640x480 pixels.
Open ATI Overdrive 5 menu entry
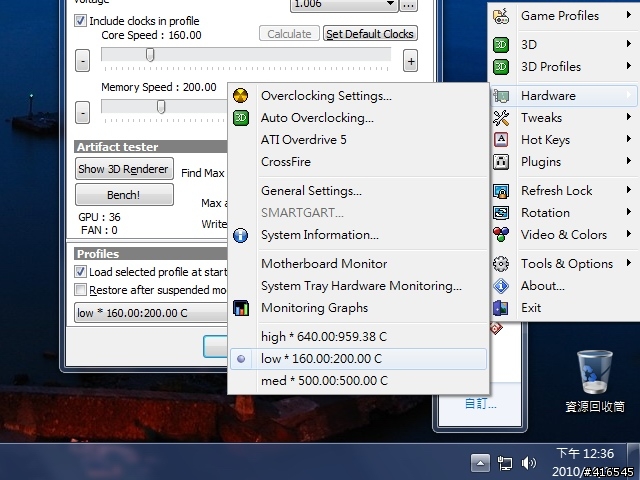click(x=358, y=140)
